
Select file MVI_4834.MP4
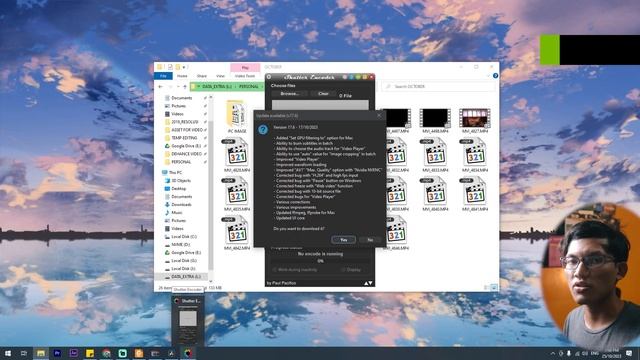475,155
